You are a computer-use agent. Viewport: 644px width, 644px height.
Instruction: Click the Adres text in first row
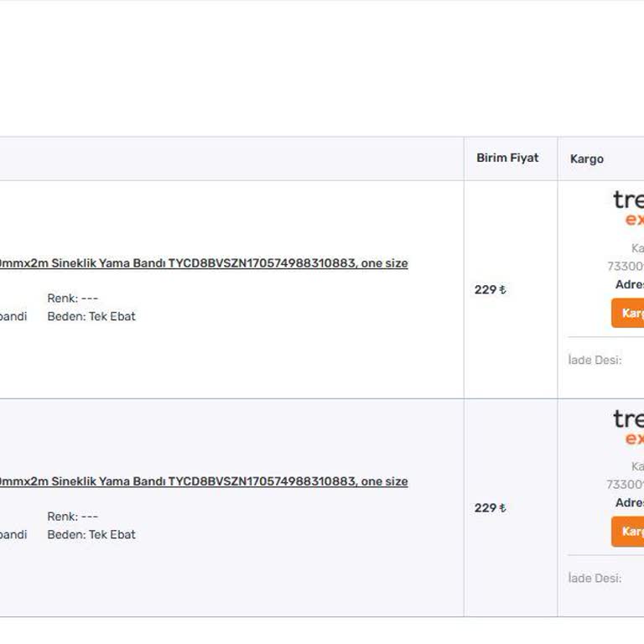tap(630, 284)
